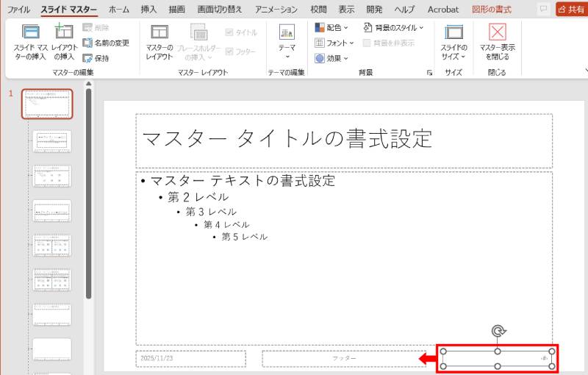Screen dimensions: 588x375
Task: Click Preserve (保持) pin icon
Action: tap(87, 58)
